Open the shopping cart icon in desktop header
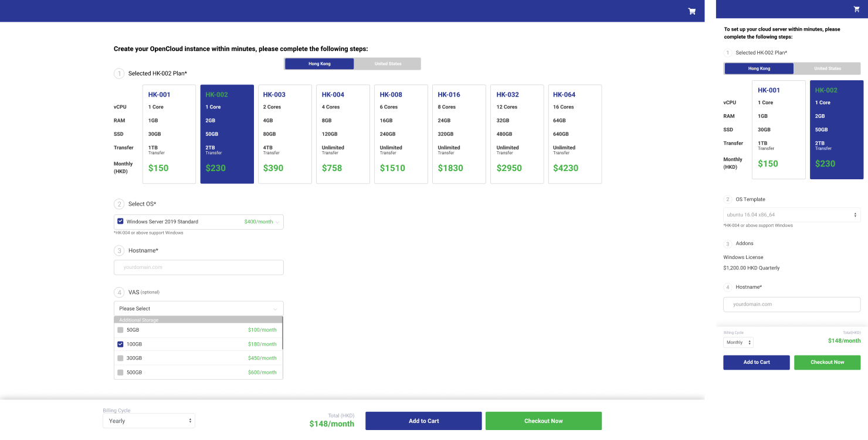The width and height of the screenshot is (868, 440). (x=691, y=11)
